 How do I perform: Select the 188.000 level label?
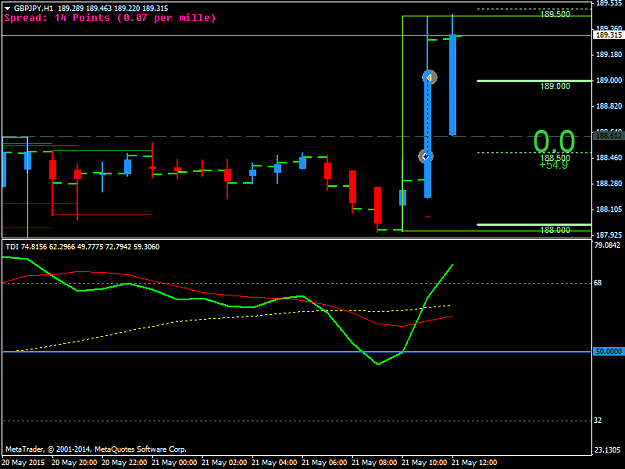coord(555,230)
